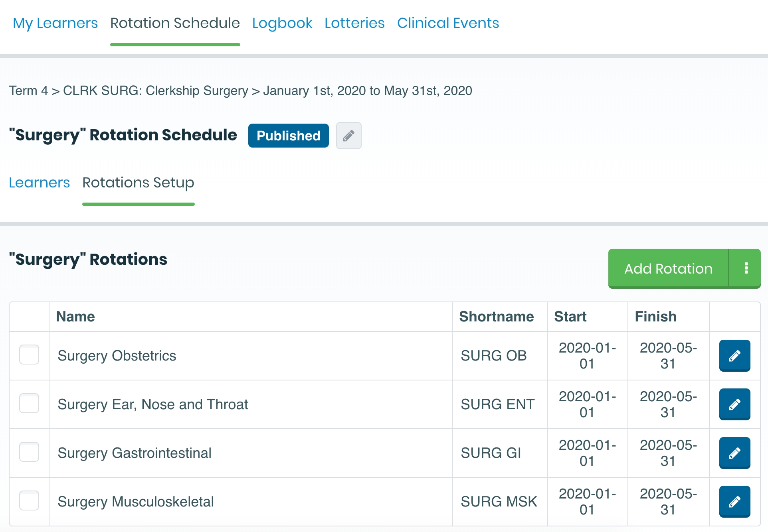Select Surgery Ear, Nose and Throat checkbox
The image size is (768, 532).
coord(29,403)
